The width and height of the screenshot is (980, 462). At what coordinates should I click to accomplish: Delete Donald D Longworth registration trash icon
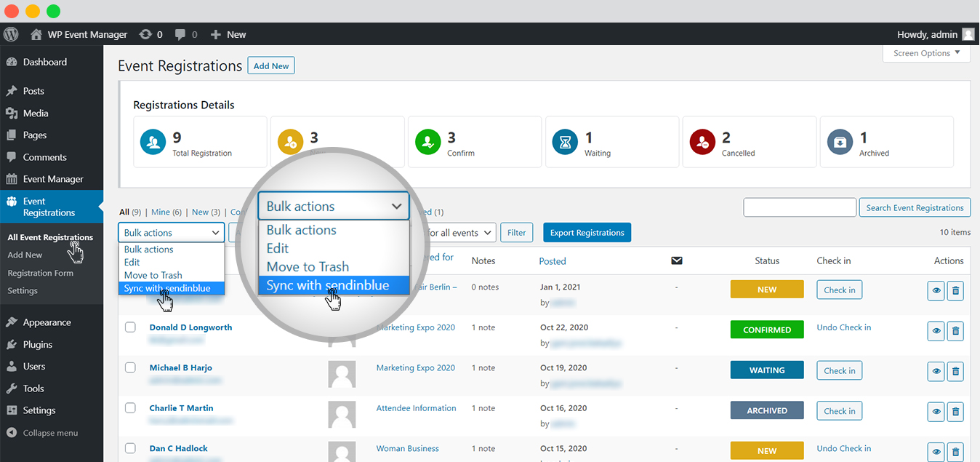956,331
